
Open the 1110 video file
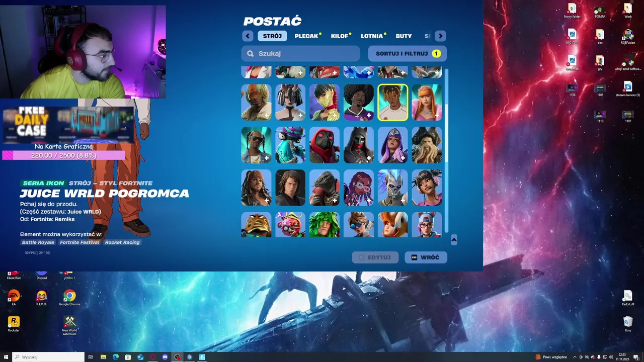coord(600,116)
